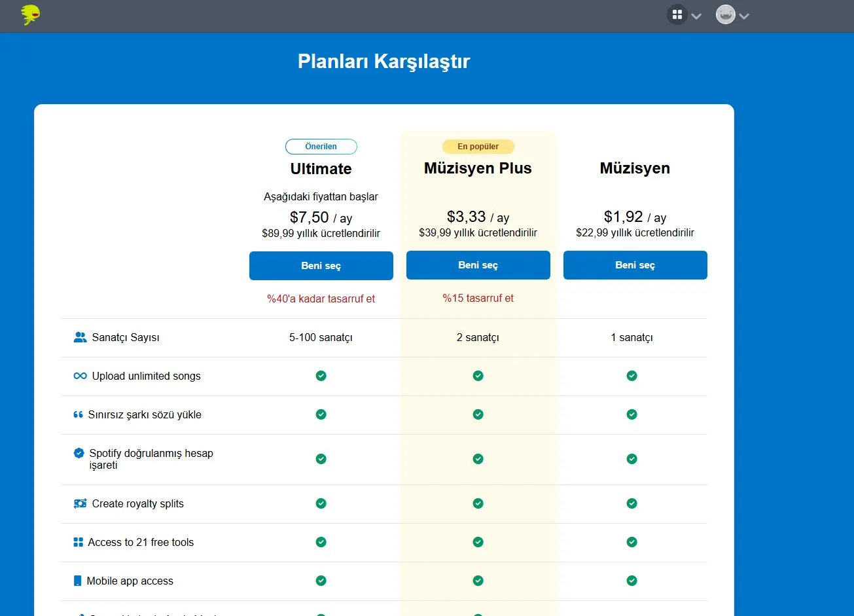The image size is (854, 616).
Task: Click the Aşağıdaki fiyattan başlar text
Action: 321,197
